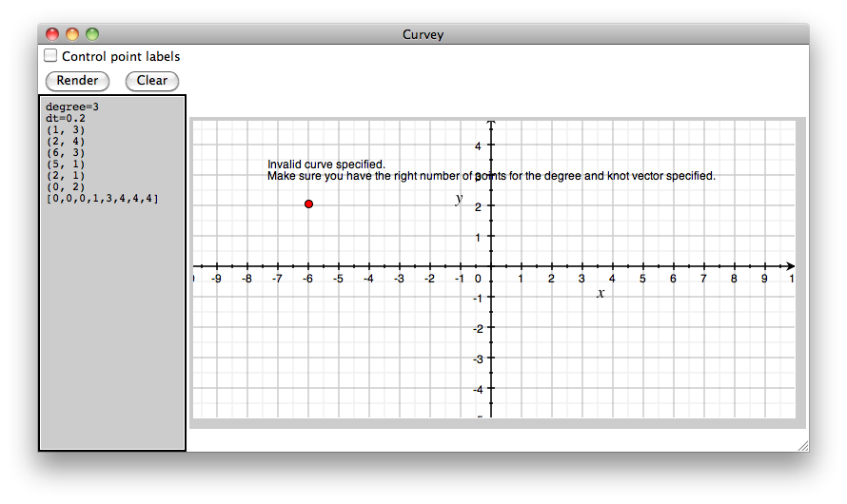Click the x axis label on the graph

tap(601, 294)
